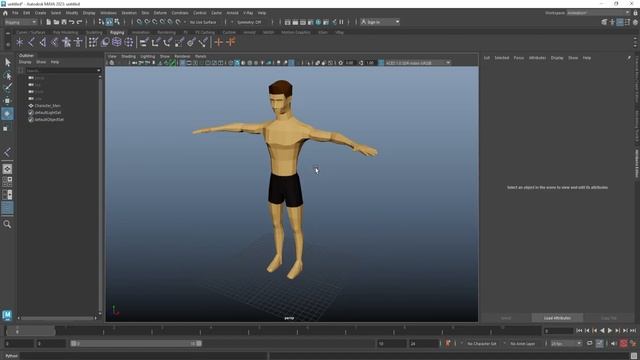Screen dimensions: 640x360
Task: Click the HumanIK skeleton shelf icon
Action: tap(78, 42)
